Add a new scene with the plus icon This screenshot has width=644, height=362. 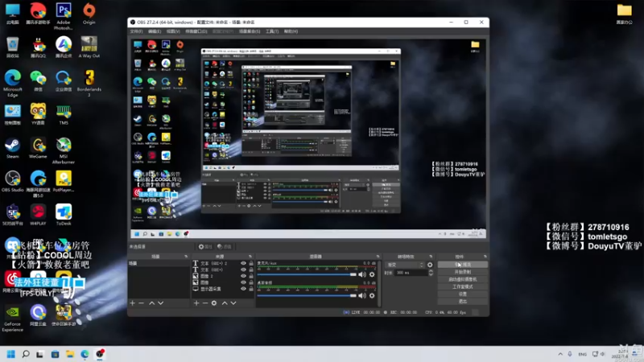[132, 303]
